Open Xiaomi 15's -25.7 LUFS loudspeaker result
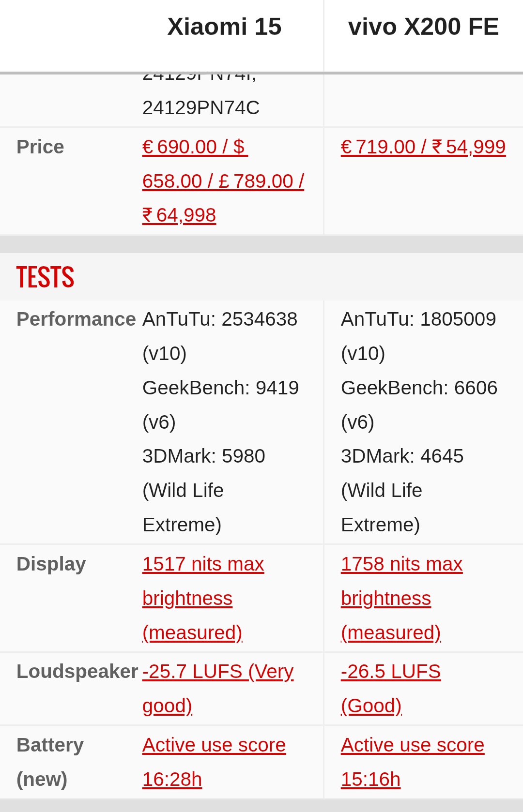The height and width of the screenshot is (812, 523). coord(217,672)
